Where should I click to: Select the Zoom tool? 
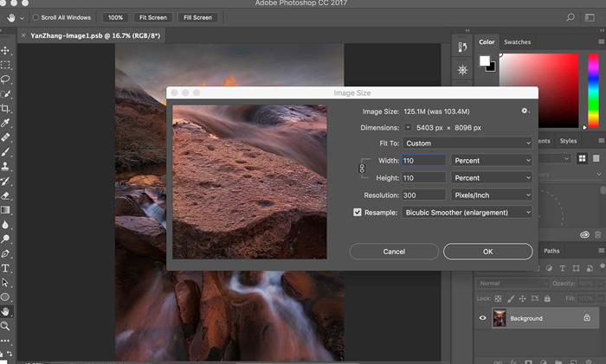tap(5, 326)
